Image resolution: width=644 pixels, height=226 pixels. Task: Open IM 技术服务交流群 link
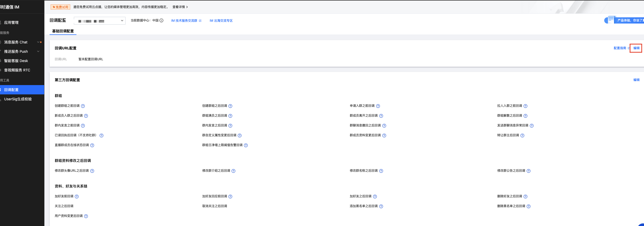click(184, 21)
